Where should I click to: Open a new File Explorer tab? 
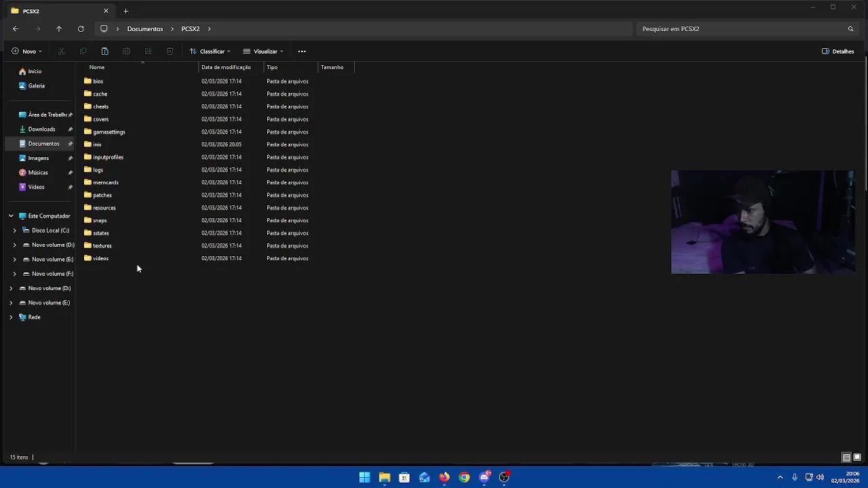pyautogui.click(x=125, y=11)
